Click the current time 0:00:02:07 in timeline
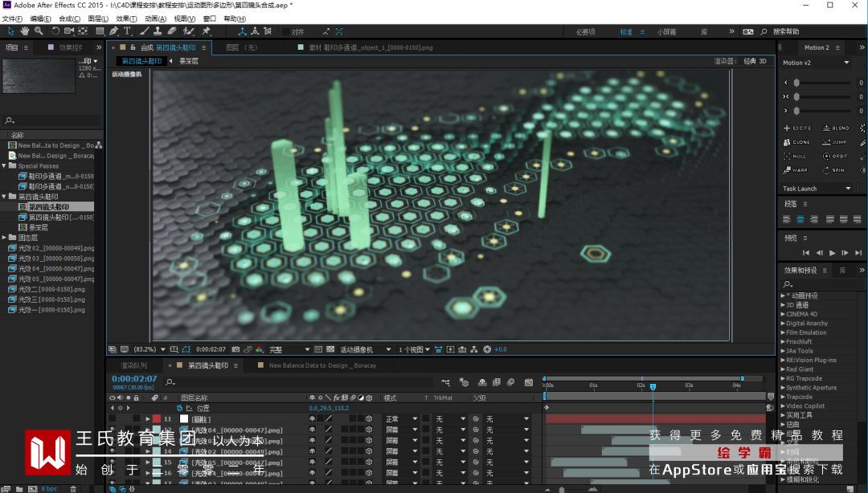 pyautogui.click(x=134, y=379)
